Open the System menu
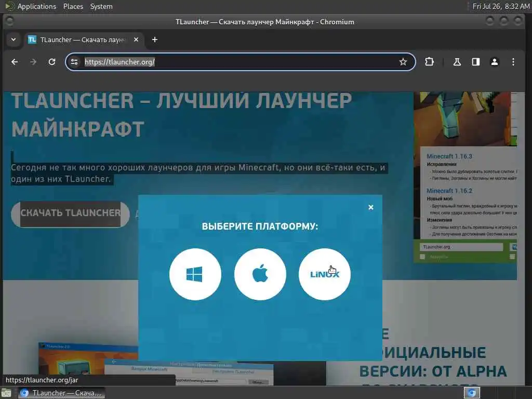This screenshot has height=399, width=532. coord(101,6)
